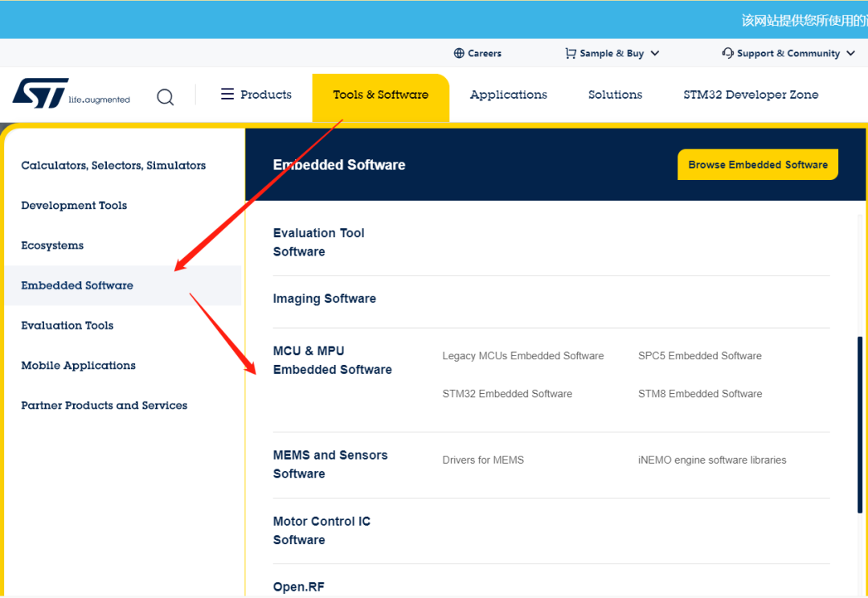Open Evaluation Tool Software link
The height and width of the screenshot is (598, 868).
(319, 242)
